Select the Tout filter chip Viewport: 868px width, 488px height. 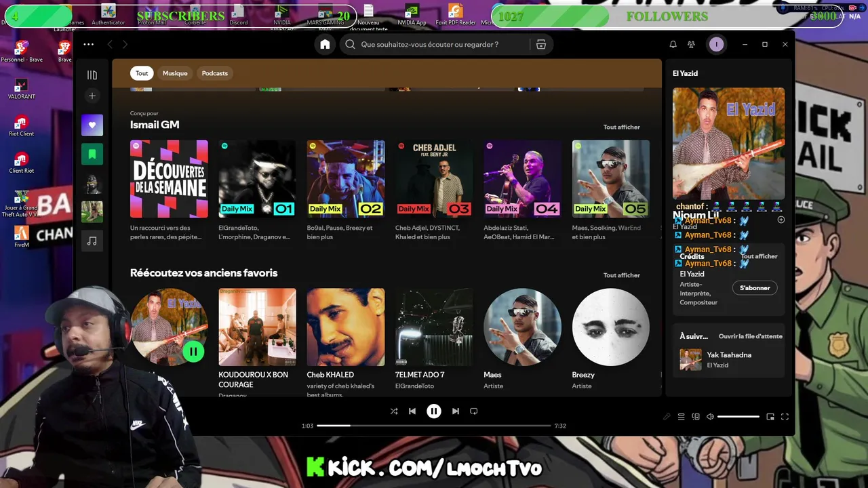[142, 73]
